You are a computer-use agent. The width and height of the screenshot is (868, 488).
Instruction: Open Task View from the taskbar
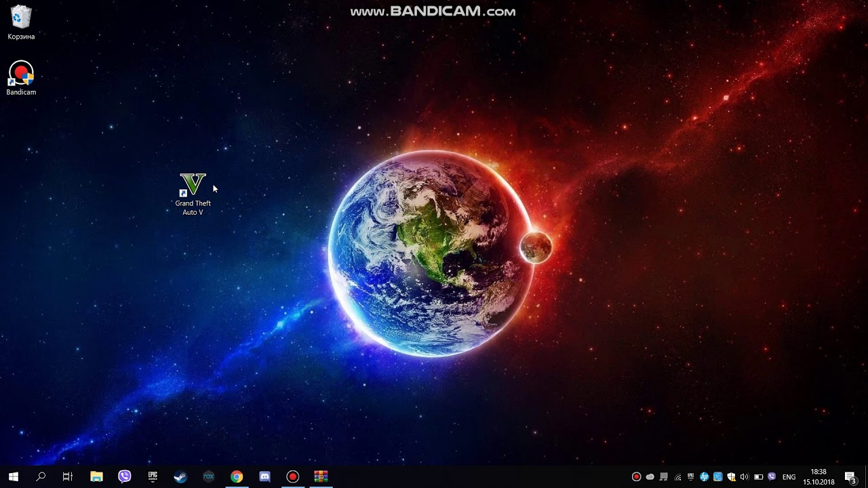[x=68, y=476]
